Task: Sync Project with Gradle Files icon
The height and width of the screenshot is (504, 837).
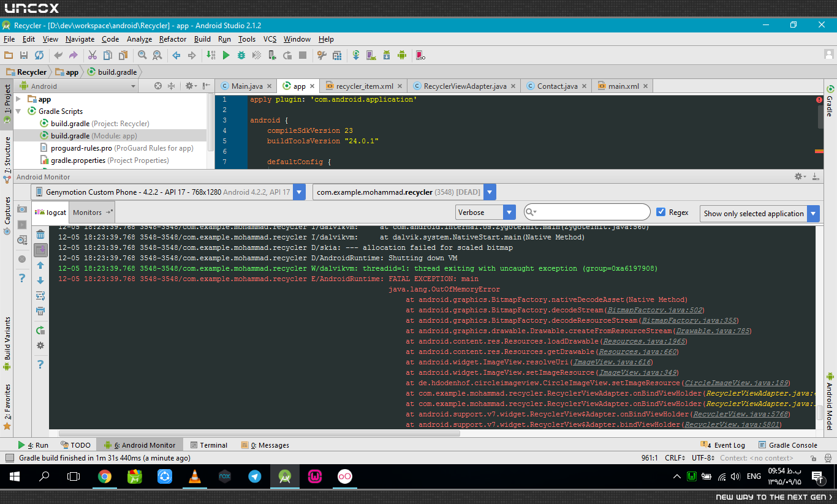Action: pos(356,55)
